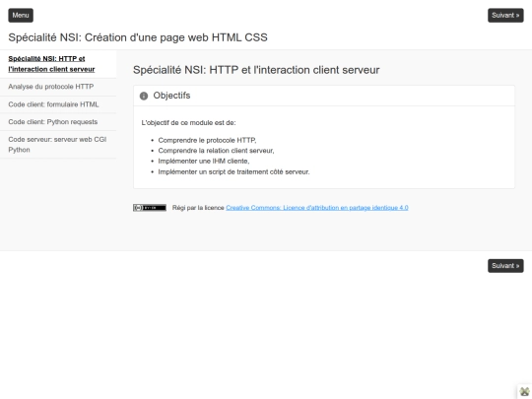This screenshot has height=399, width=532.
Task: Click bullet Comprendre le protocole HTTP
Action: click(207, 140)
